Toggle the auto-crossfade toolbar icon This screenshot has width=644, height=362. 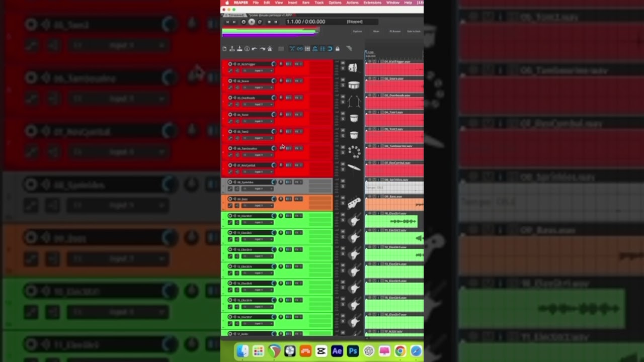[x=292, y=49]
